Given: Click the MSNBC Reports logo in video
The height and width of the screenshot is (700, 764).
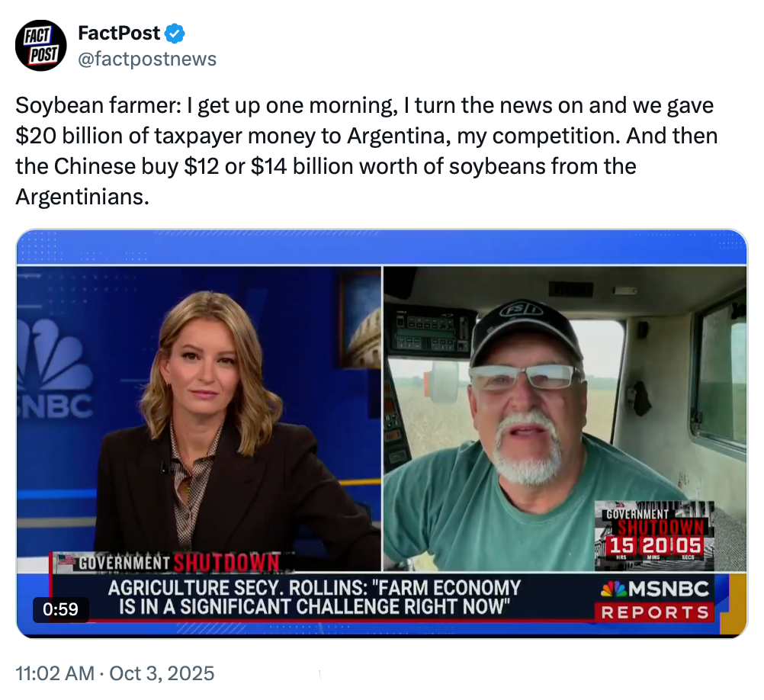Looking at the screenshot, I should pos(654,599).
